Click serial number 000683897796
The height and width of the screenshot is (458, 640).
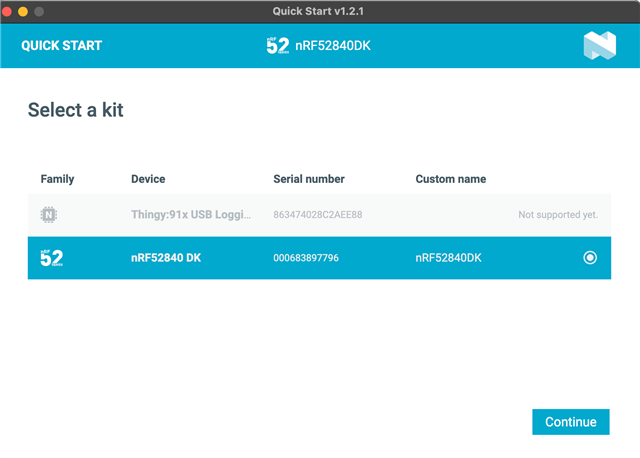pyautogui.click(x=306, y=258)
